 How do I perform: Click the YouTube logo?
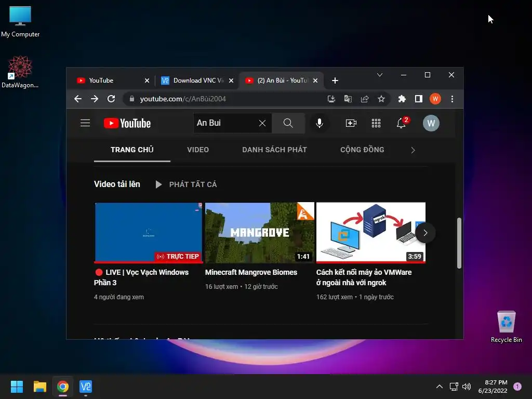[127, 123]
